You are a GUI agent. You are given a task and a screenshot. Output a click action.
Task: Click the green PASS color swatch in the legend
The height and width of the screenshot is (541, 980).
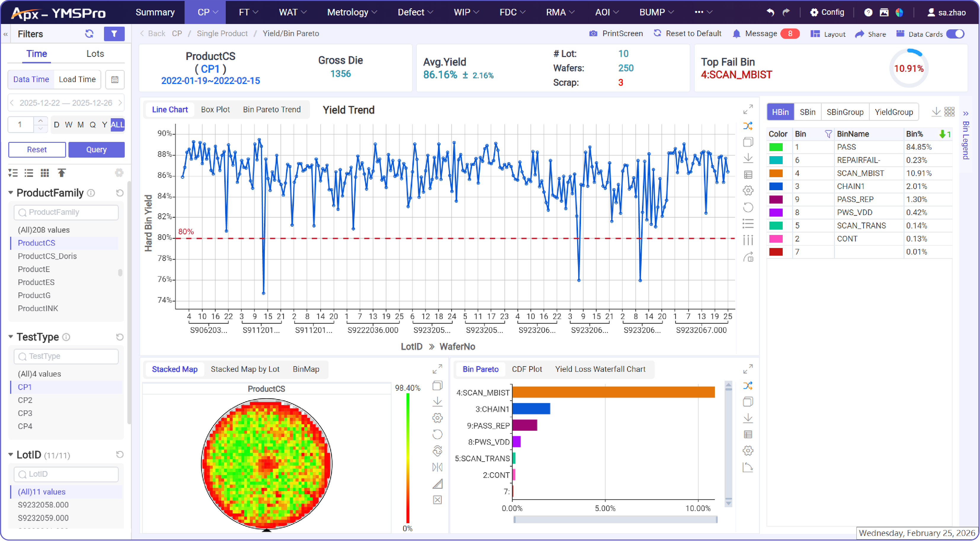pyautogui.click(x=776, y=147)
